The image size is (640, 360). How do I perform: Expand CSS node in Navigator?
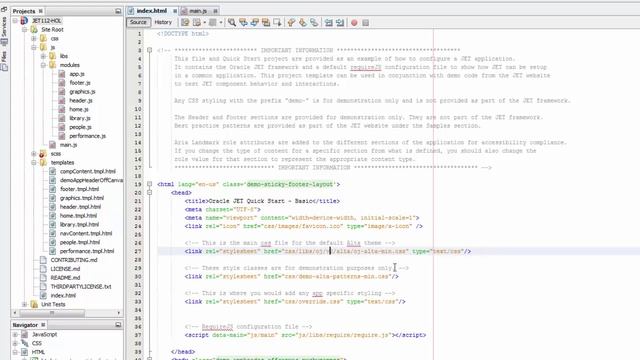(x=16, y=343)
